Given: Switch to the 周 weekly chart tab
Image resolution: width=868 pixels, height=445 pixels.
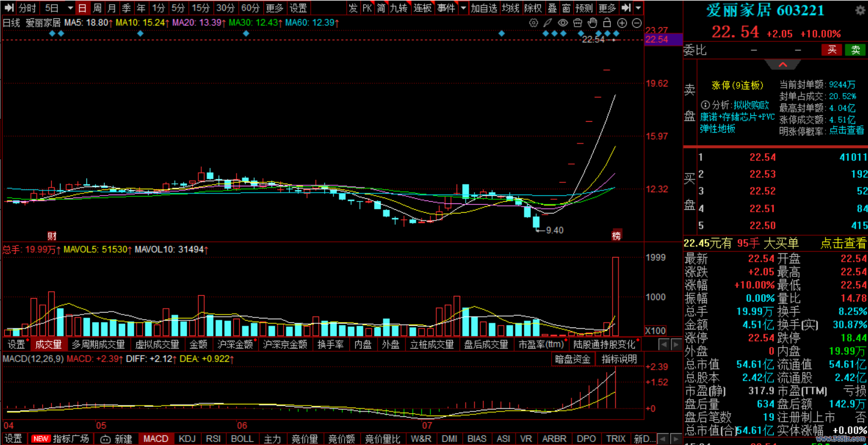Looking at the screenshot, I should (97, 8).
